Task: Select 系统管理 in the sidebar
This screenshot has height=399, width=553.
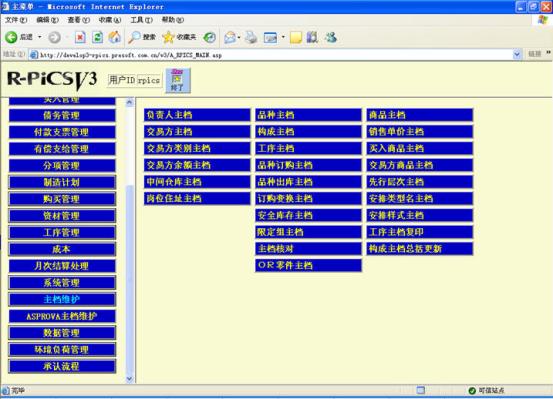Action: [x=62, y=283]
